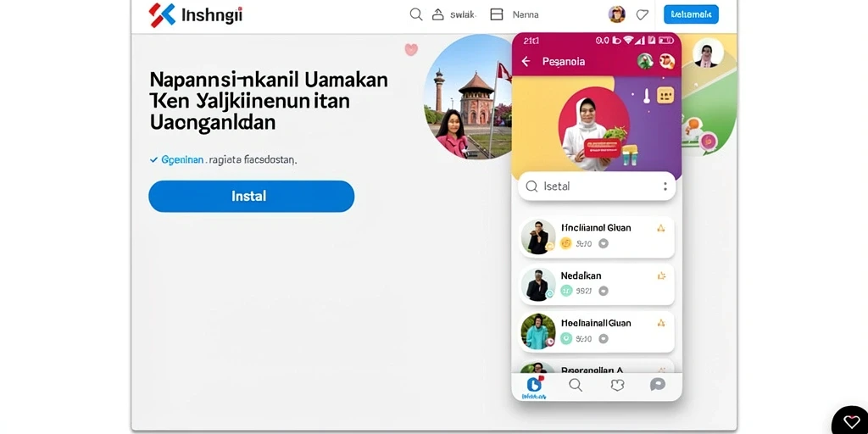Image resolution: width=868 pixels, height=434 pixels.
Task: Tap the warning icon on Heelnainal Giuan row
Action: [660, 323]
